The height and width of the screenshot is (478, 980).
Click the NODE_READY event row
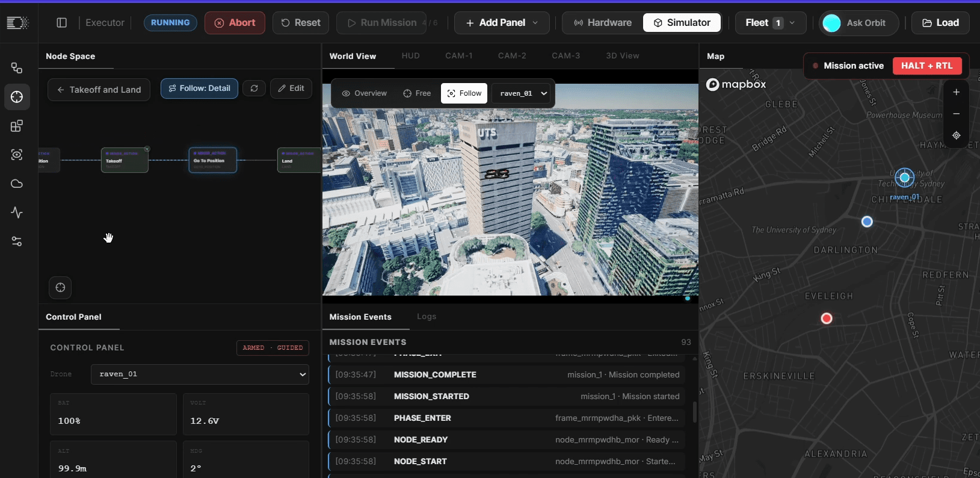(506, 439)
